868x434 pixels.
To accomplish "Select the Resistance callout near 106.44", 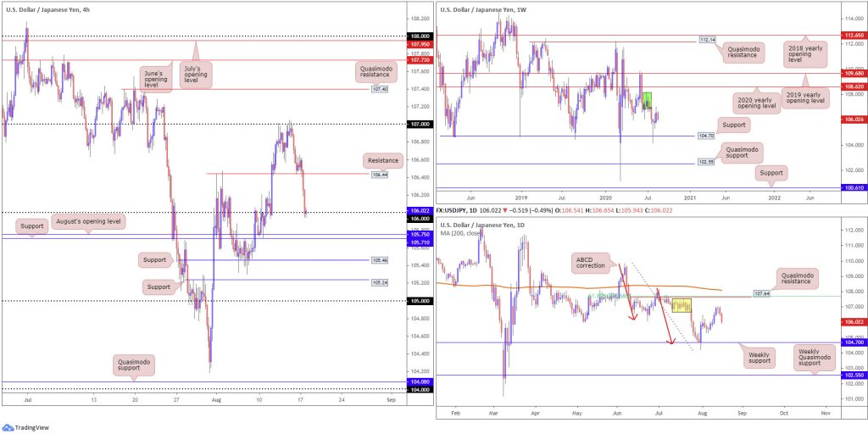I will (382, 160).
